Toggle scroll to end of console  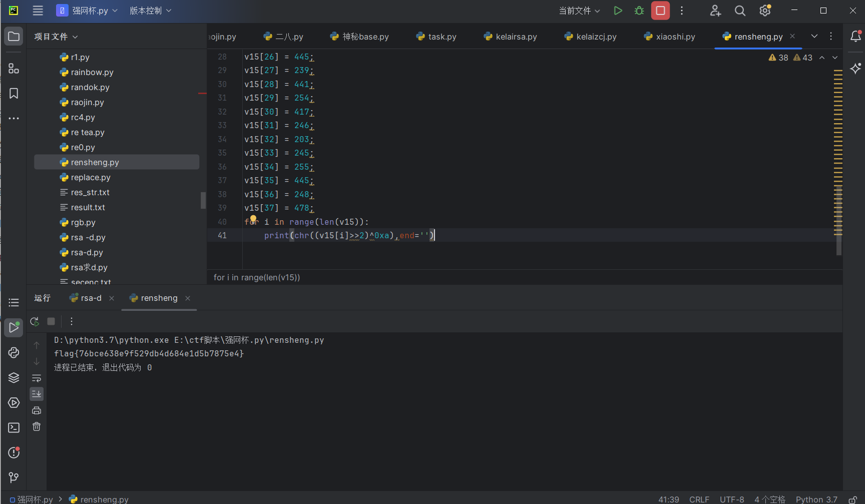coord(37,394)
